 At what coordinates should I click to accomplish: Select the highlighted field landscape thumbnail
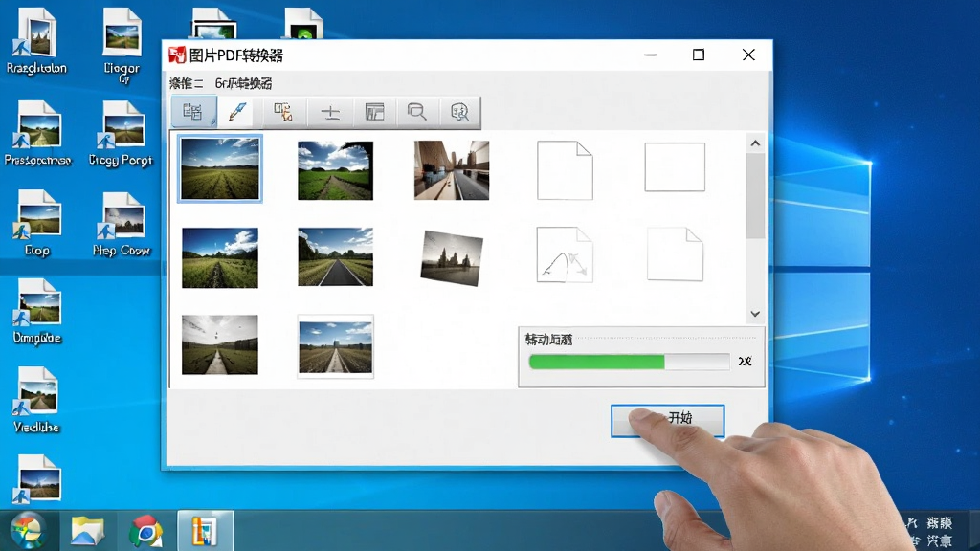(219, 168)
